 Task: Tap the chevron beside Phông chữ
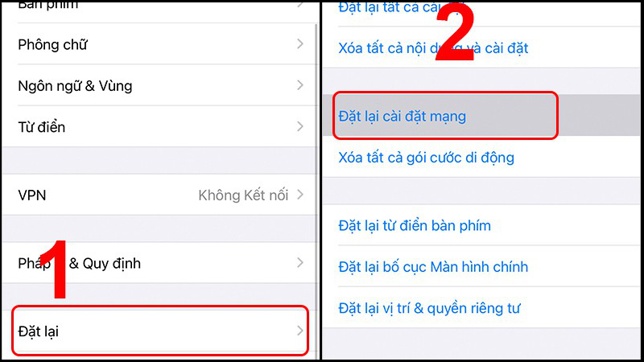[300, 44]
